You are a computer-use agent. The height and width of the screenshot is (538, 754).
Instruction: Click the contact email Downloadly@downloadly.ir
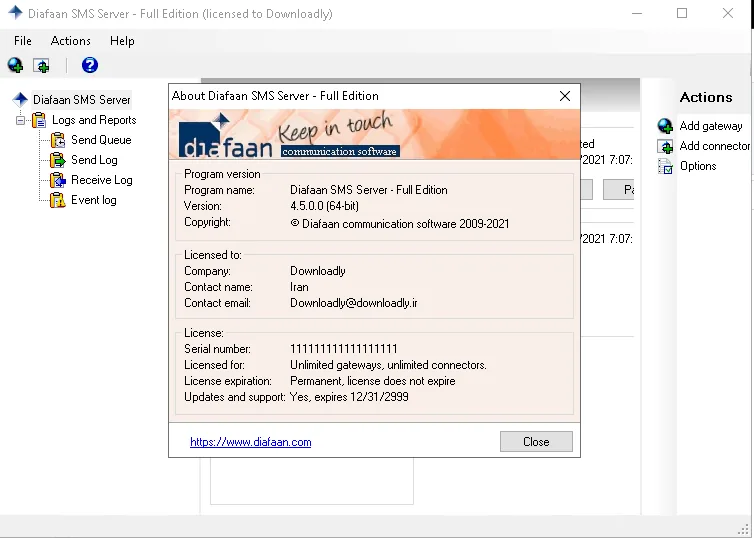coord(353,303)
